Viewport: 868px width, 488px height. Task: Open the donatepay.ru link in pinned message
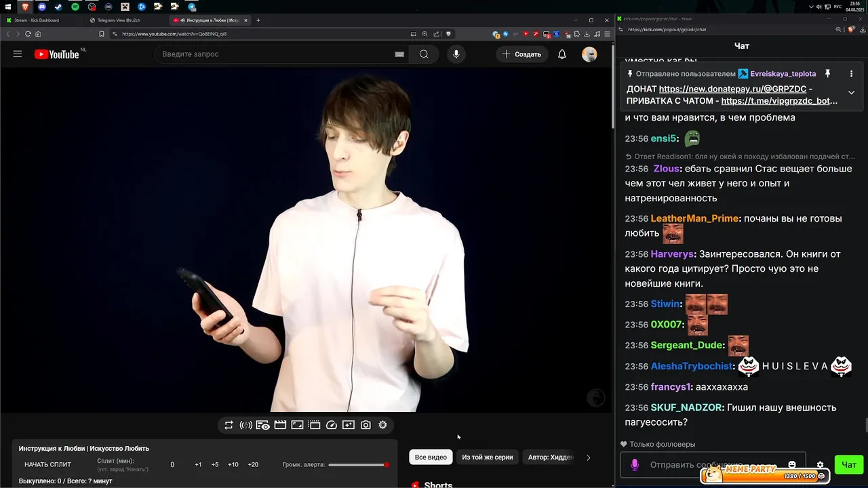coord(732,89)
